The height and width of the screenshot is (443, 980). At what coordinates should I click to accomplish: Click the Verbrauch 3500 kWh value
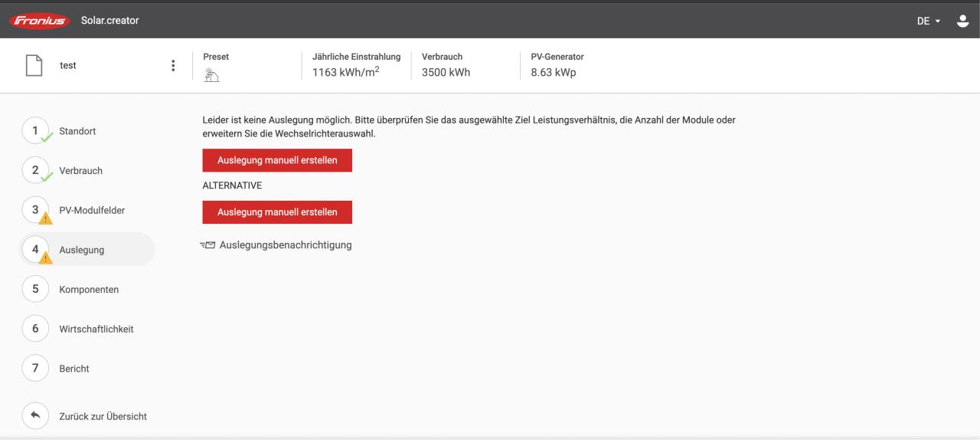[x=446, y=73]
